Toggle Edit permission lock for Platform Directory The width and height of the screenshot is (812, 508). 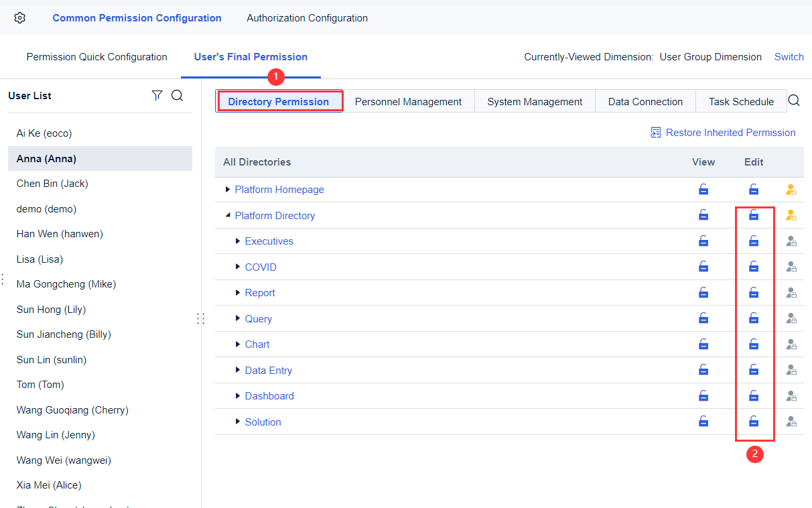click(754, 215)
